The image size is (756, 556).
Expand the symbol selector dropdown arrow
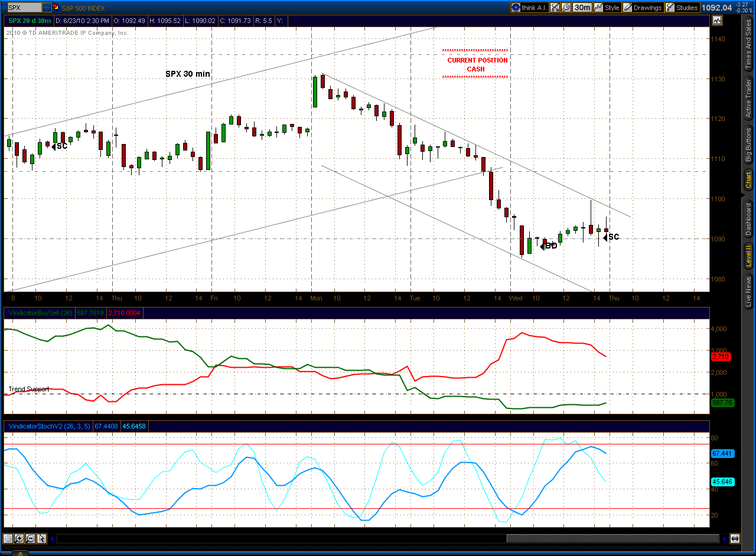[x=47, y=8]
